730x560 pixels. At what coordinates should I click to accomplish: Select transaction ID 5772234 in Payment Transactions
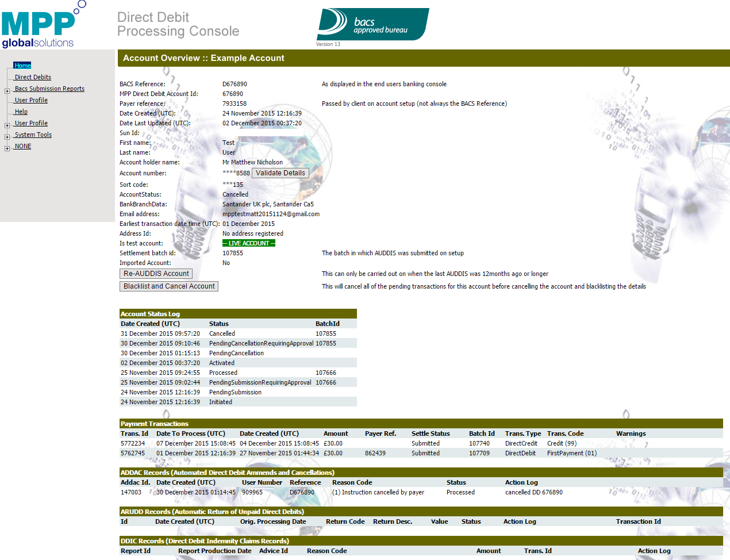(x=133, y=443)
